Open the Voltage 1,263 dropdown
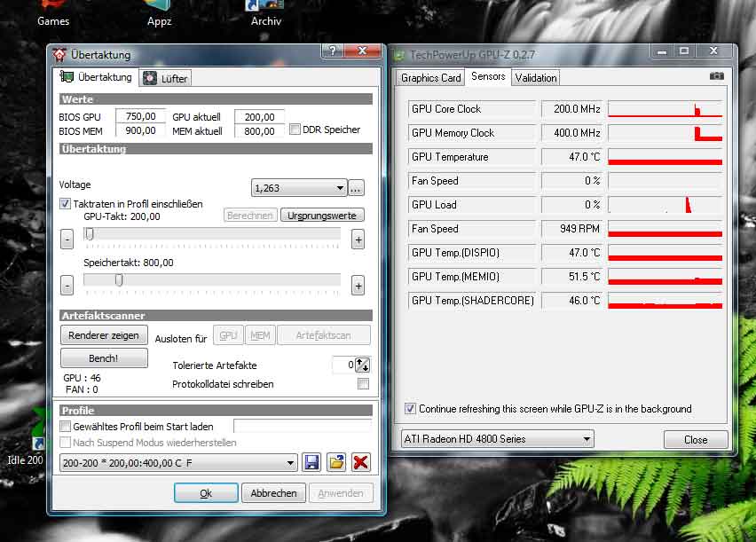Viewport: 756px width, 542px height. pos(299,188)
